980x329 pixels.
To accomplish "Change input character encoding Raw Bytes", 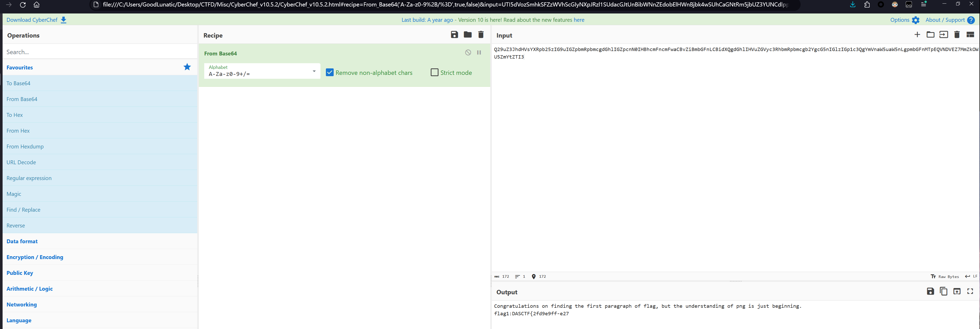I will 945,276.
